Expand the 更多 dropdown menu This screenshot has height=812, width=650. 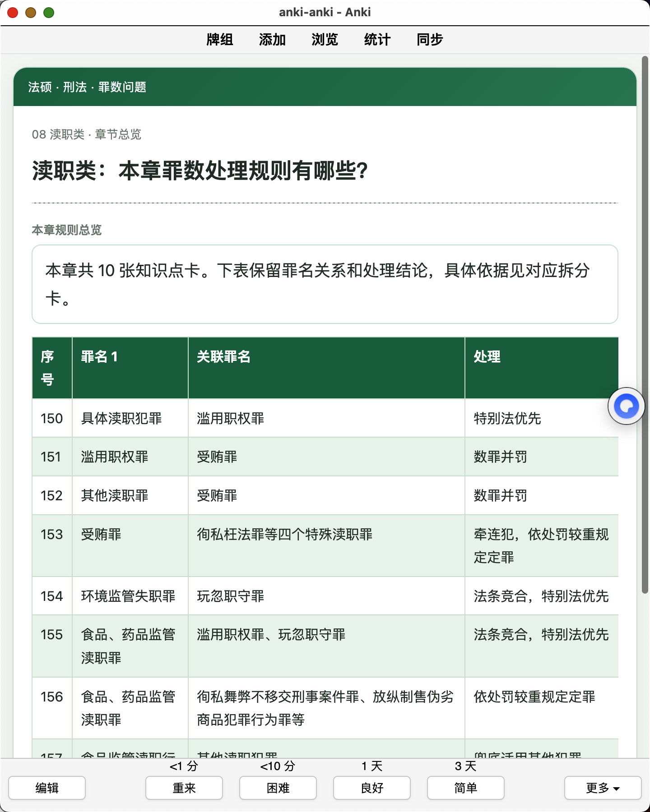coord(603,788)
